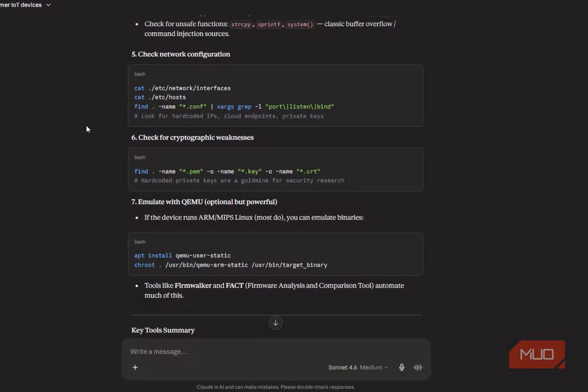Click the inline "system()" code token
Screen dimensions: 588x392
pos(300,24)
